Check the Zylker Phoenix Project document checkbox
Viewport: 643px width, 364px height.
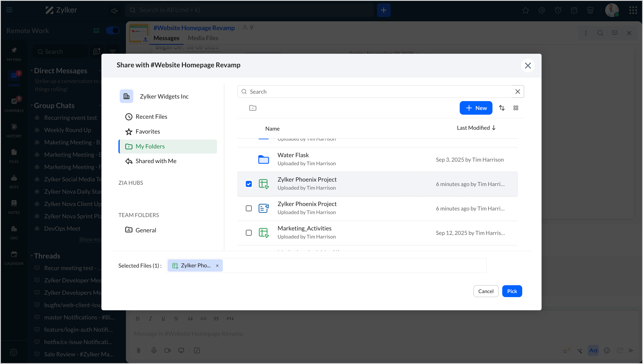coord(249,208)
